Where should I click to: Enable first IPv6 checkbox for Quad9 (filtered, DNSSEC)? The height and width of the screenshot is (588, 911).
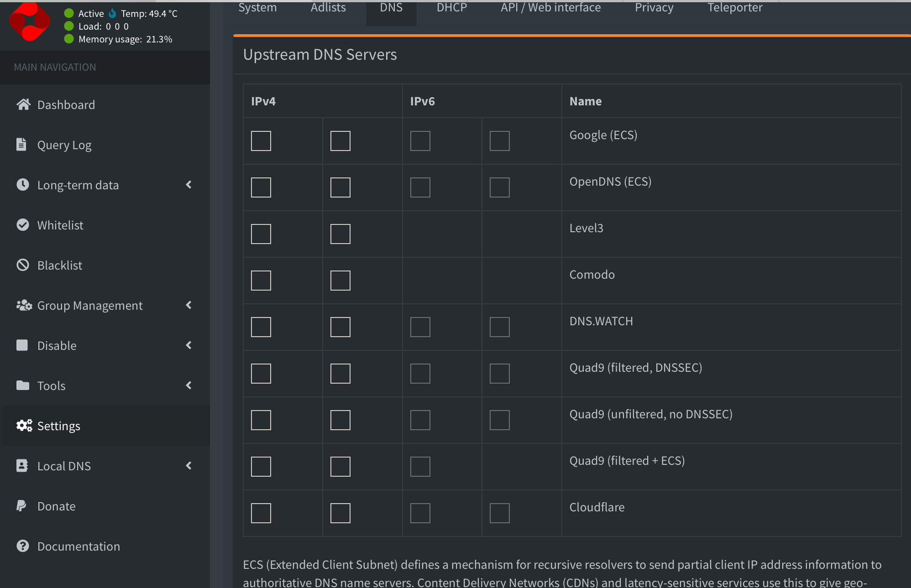click(420, 374)
